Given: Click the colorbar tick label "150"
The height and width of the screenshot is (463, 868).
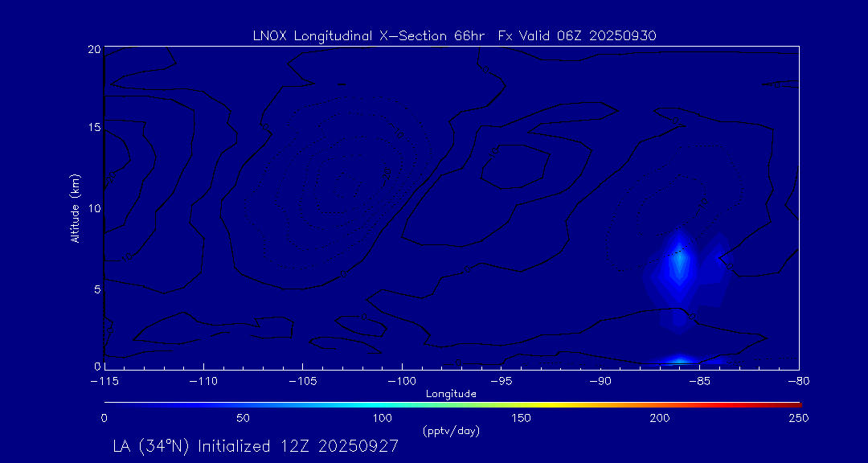Looking at the screenshot, I should [x=522, y=418].
